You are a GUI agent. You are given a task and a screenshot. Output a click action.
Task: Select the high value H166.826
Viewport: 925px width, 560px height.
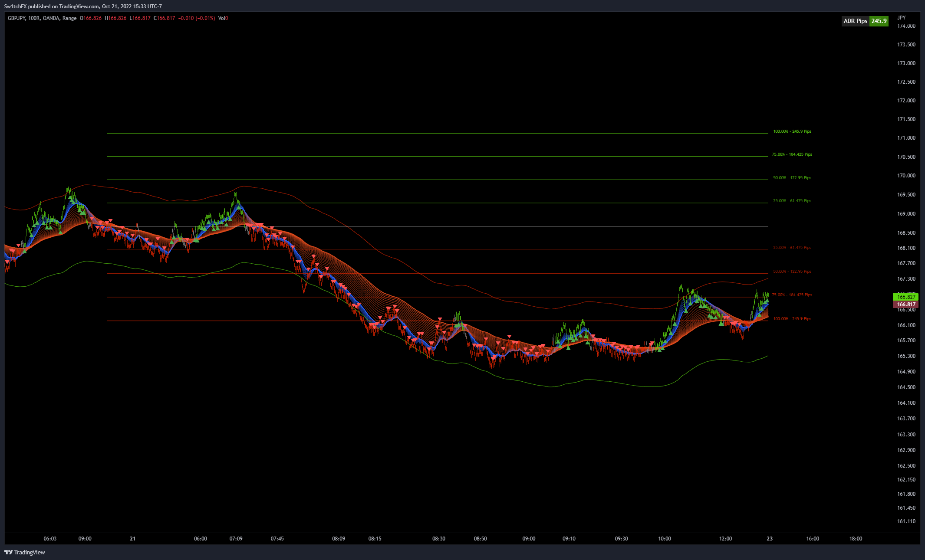[x=115, y=18]
